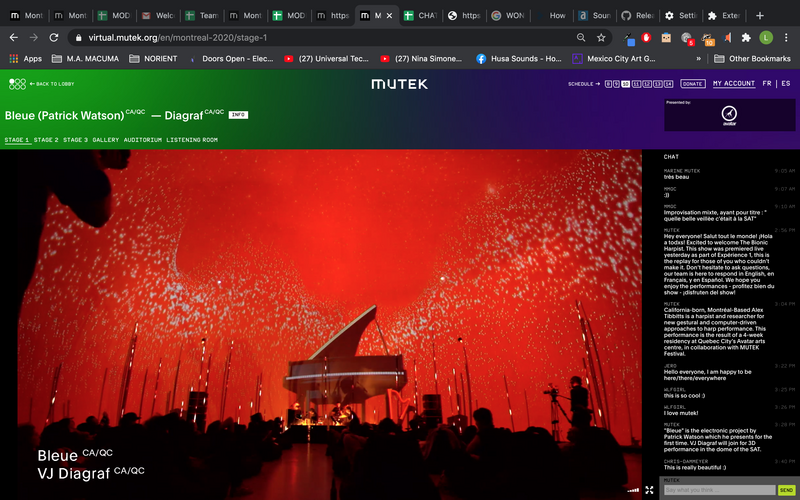
Task: Open the GALLERY tab
Action: [x=106, y=140]
